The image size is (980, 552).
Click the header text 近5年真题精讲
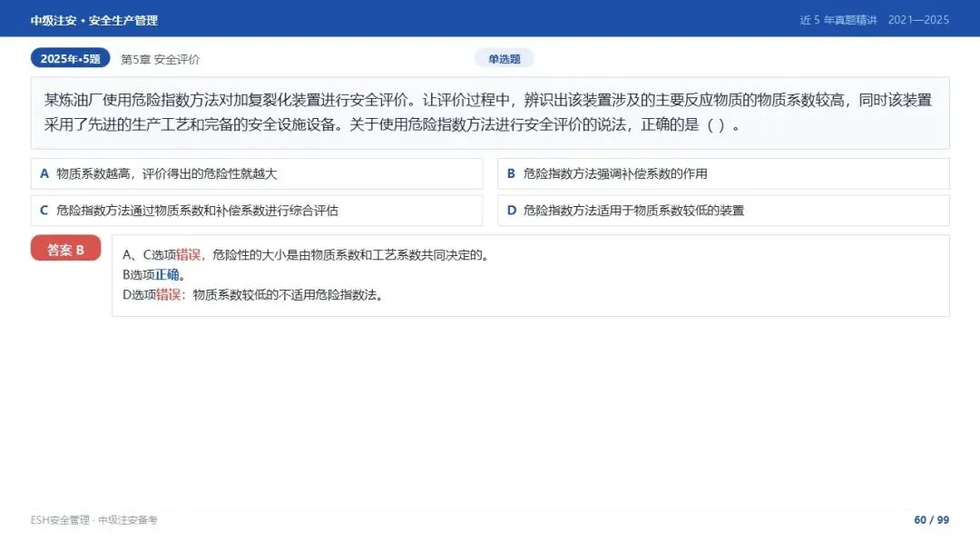(838, 20)
